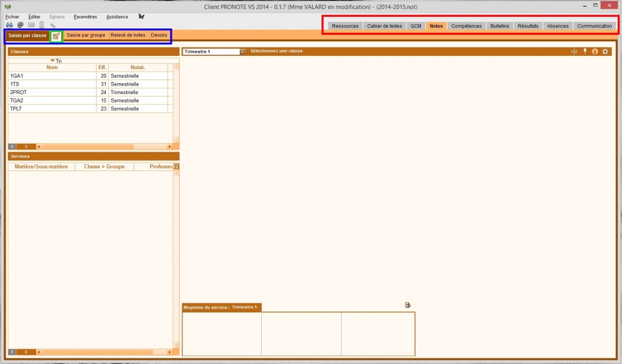Expand the Tri sort arrow in Classes
Image resolution: width=622 pixels, height=364 pixels.
(53, 61)
